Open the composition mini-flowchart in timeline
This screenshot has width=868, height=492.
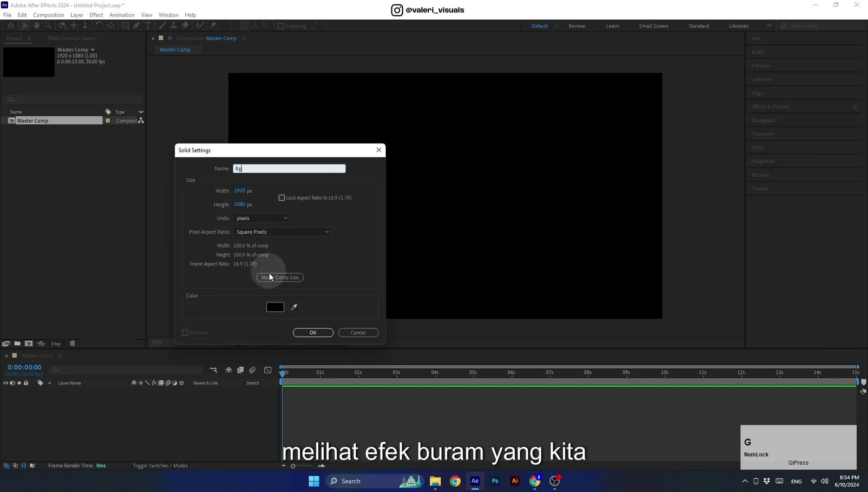213,370
